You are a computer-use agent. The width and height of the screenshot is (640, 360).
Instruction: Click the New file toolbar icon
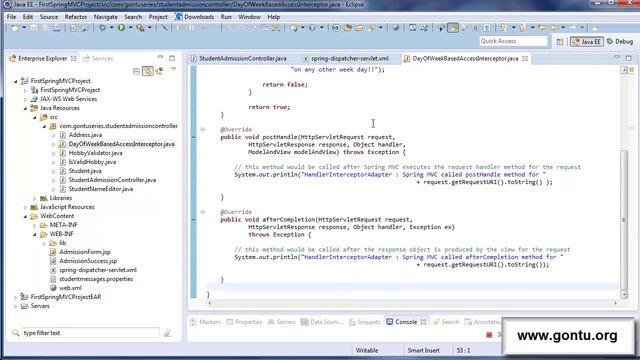15,28
